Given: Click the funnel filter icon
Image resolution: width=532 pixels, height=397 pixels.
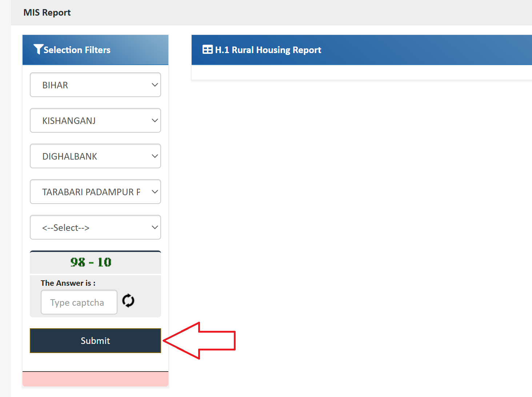Looking at the screenshot, I should click(38, 49).
